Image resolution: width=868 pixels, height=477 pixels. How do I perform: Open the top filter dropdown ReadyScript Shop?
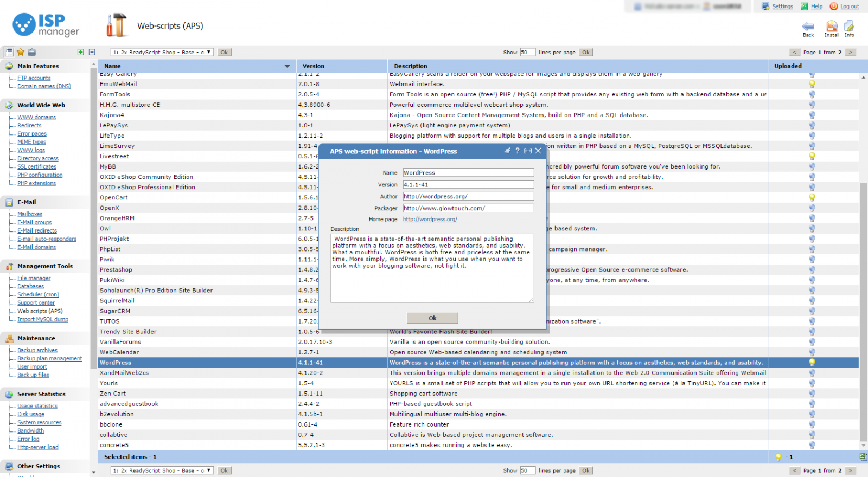pyautogui.click(x=162, y=52)
